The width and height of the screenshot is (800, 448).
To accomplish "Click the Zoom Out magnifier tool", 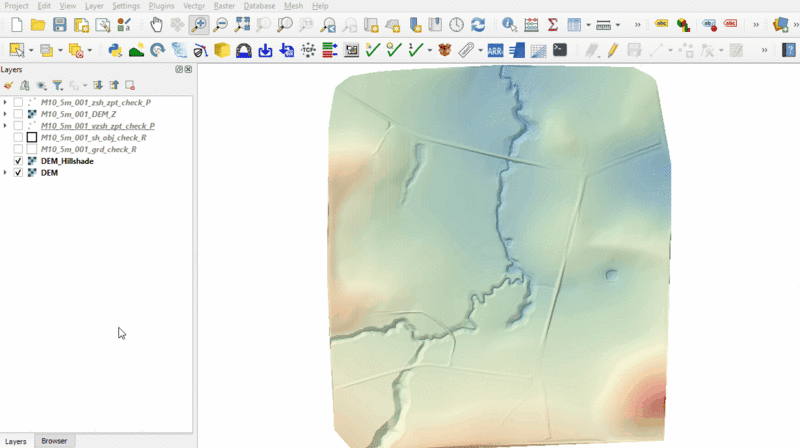I will click(220, 25).
